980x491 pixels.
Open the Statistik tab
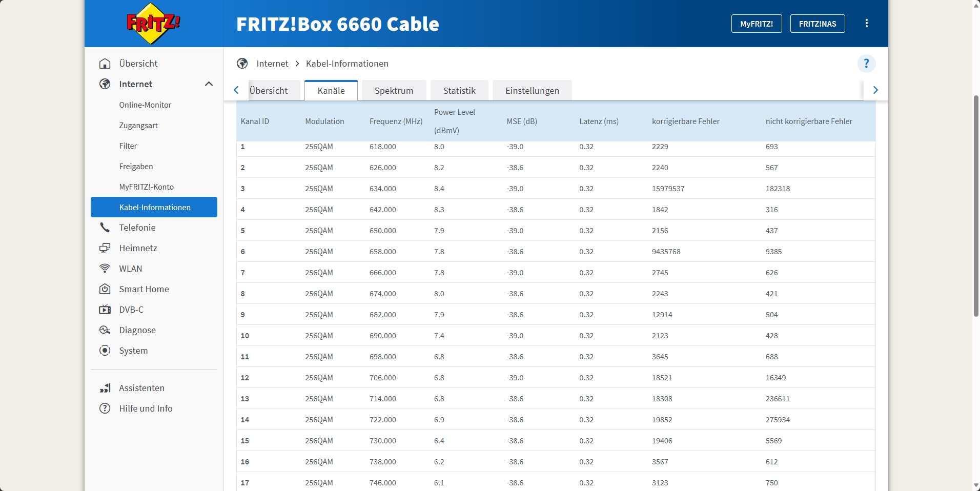click(459, 90)
